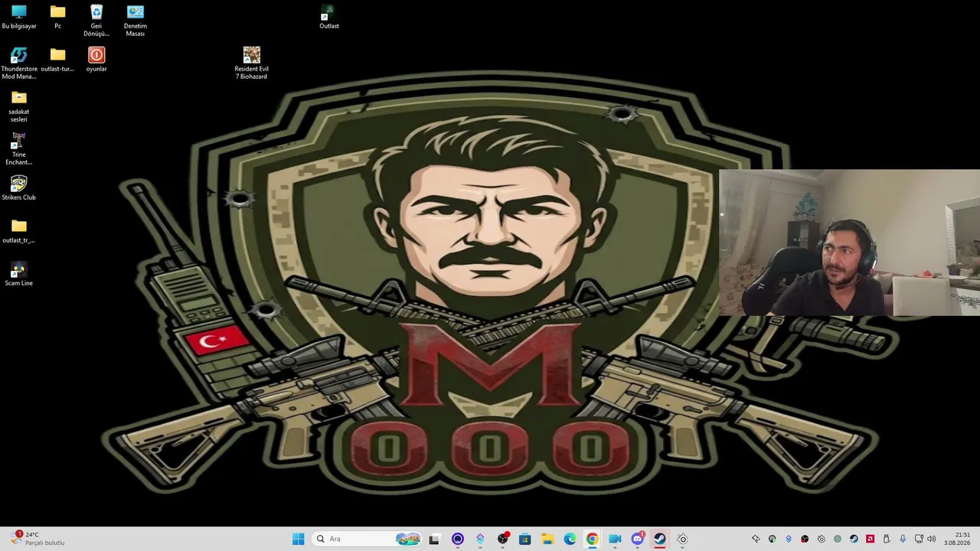
Task: Switch to Steam in taskbar
Action: click(x=659, y=539)
